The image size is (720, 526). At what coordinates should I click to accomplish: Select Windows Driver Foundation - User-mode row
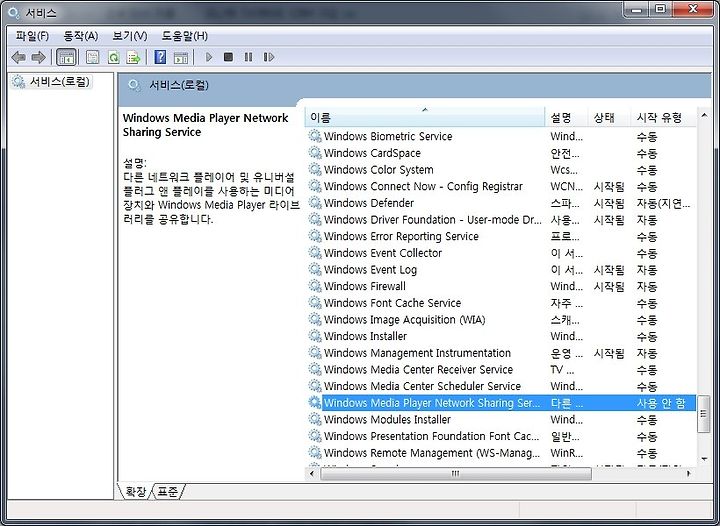click(x=501, y=220)
